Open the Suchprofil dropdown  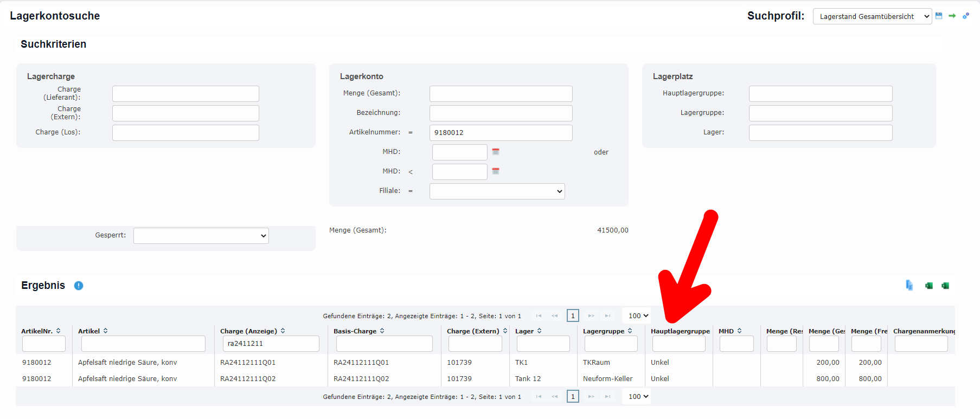872,17
